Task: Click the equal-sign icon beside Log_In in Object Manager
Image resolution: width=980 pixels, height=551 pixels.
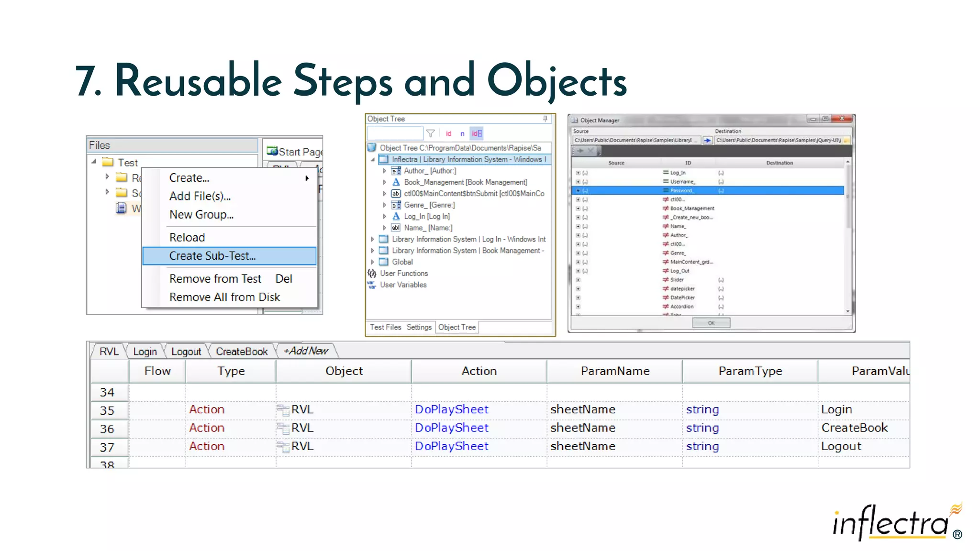Action: pyautogui.click(x=666, y=173)
